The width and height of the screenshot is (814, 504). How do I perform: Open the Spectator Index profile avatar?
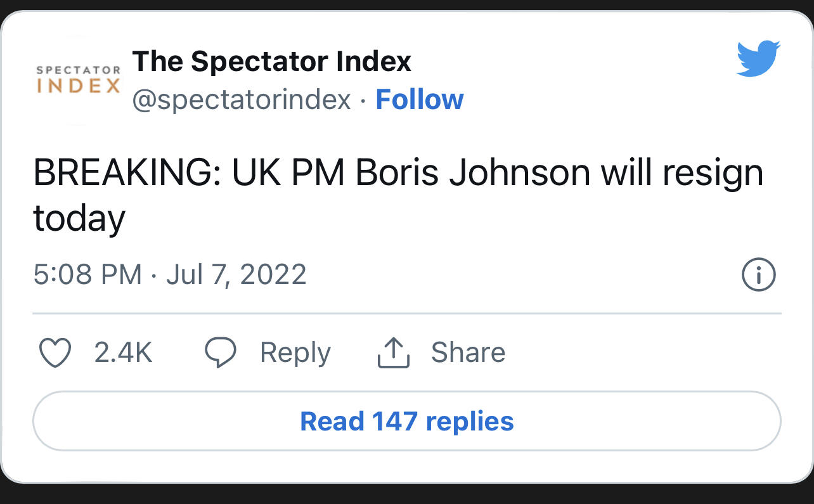pyautogui.click(x=78, y=80)
